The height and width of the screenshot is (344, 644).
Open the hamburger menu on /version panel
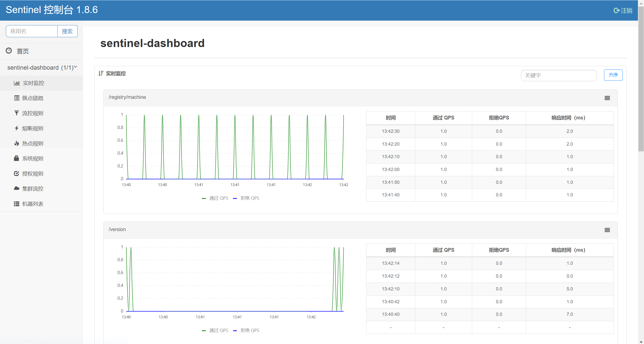coord(607,230)
